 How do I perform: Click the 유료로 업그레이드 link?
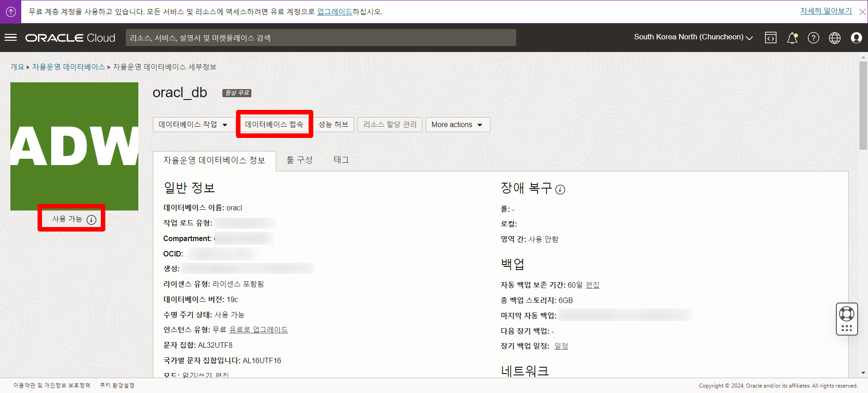point(258,330)
